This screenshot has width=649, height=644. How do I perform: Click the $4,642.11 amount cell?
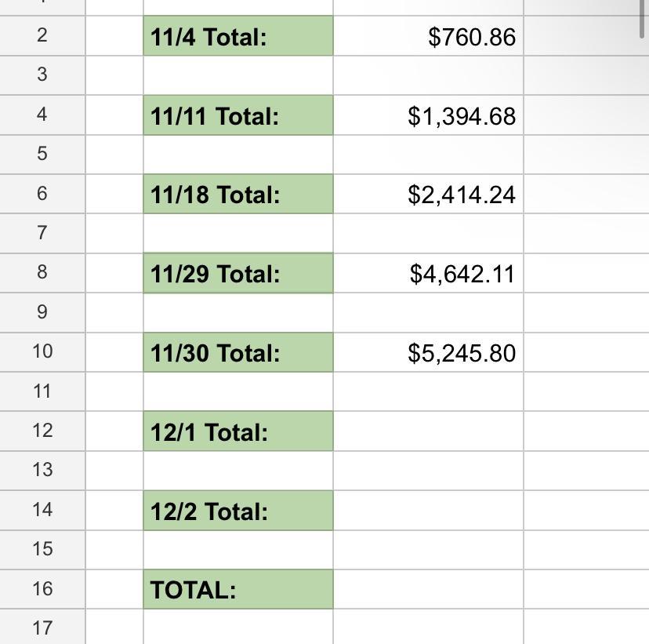(428, 274)
